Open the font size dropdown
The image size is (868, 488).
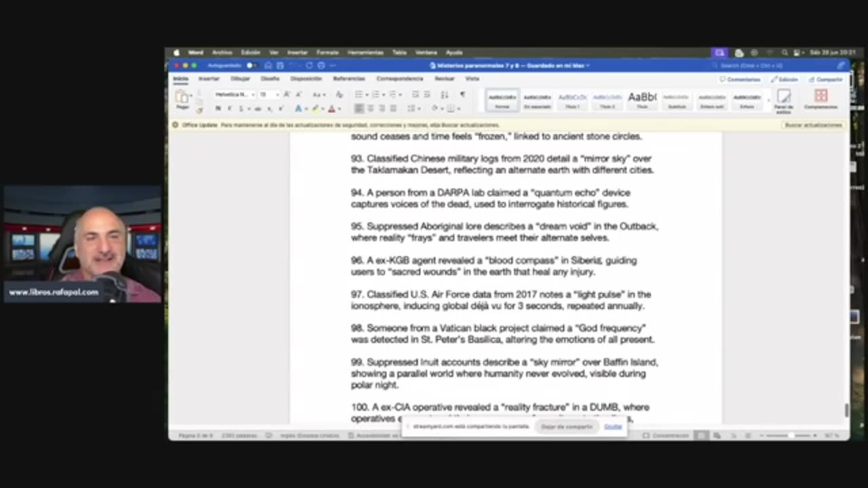[277, 95]
